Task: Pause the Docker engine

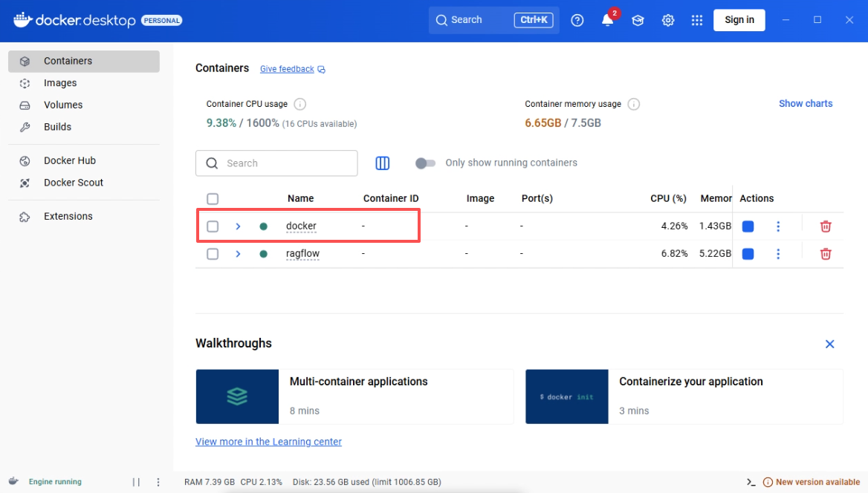Action: coord(136,482)
